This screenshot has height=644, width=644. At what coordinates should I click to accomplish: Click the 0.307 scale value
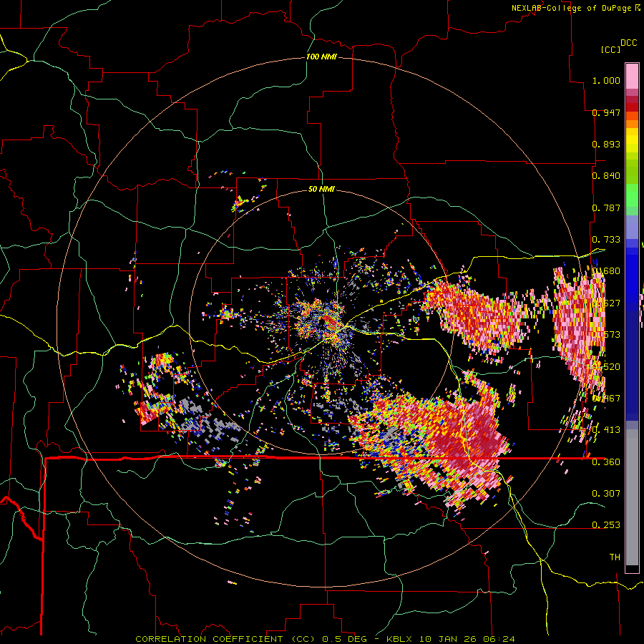click(606, 493)
